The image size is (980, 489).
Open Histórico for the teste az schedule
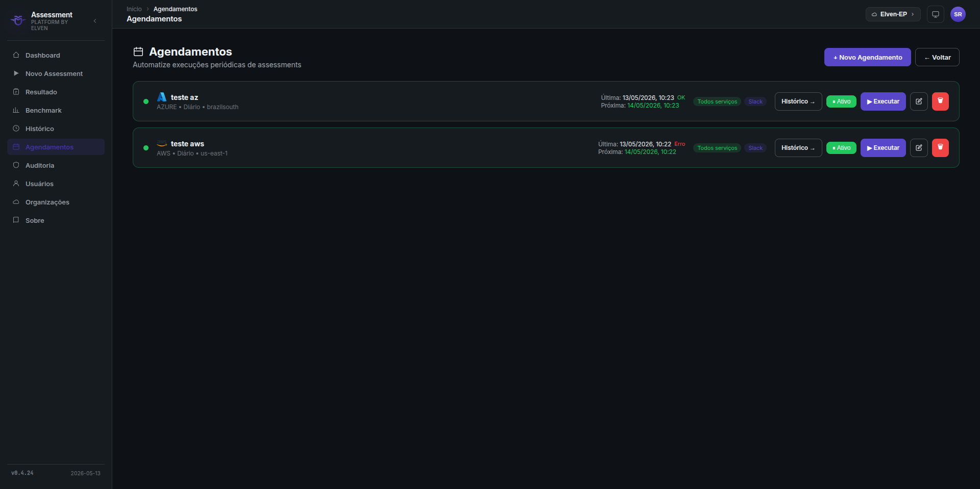[798, 101]
